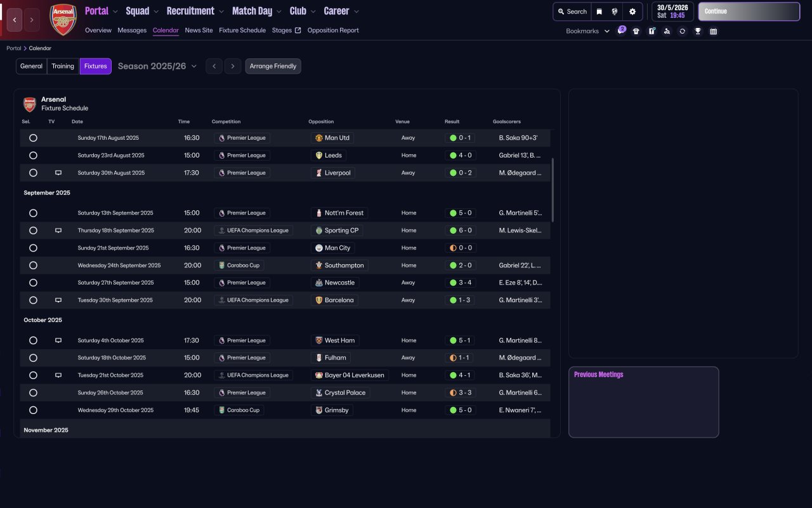Expand the Bookmarks dropdown
The image size is (812, 508).
pyautogui.click(x=587, y=31)
